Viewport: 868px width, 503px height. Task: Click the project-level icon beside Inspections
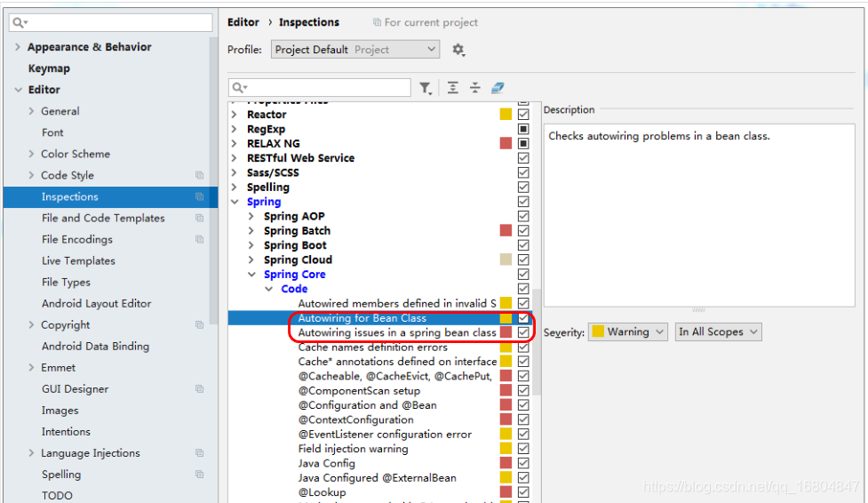coord(199,196)
